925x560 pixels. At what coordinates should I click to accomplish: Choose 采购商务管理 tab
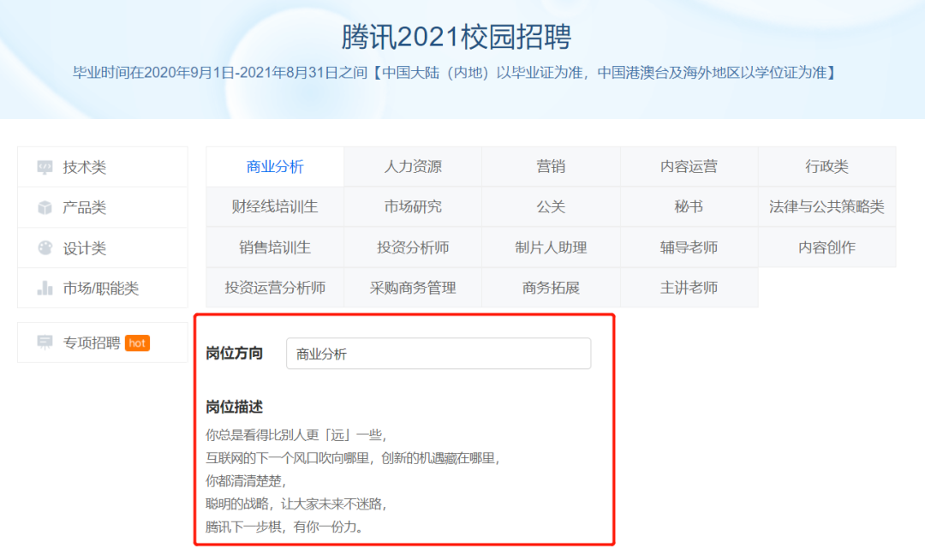tap(413, 288)
